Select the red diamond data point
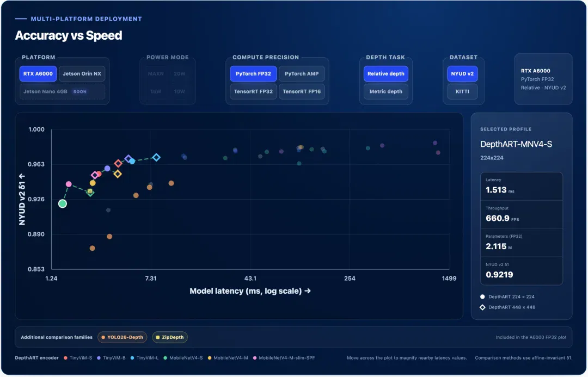 118,163
